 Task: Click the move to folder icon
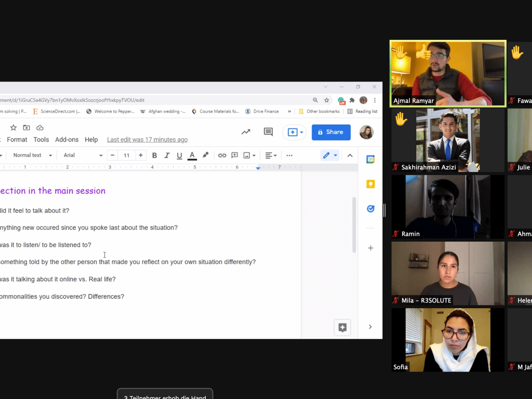tap(27, 128)
